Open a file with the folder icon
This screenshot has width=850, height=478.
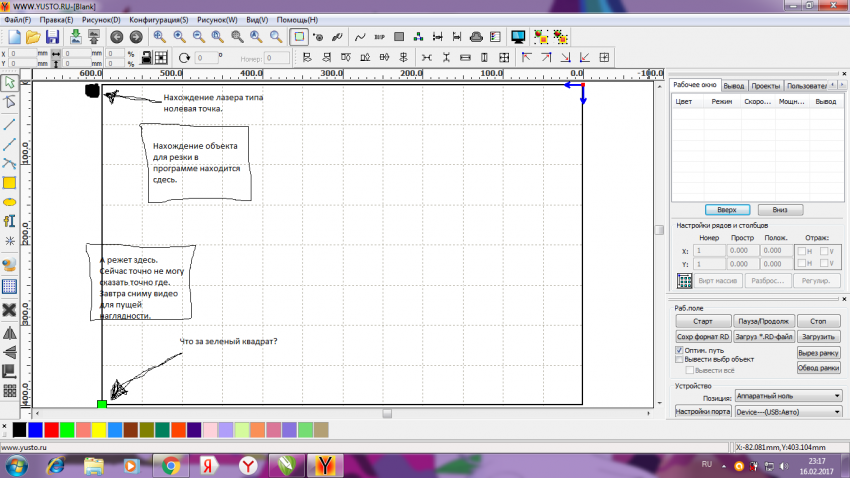(33, 37)
